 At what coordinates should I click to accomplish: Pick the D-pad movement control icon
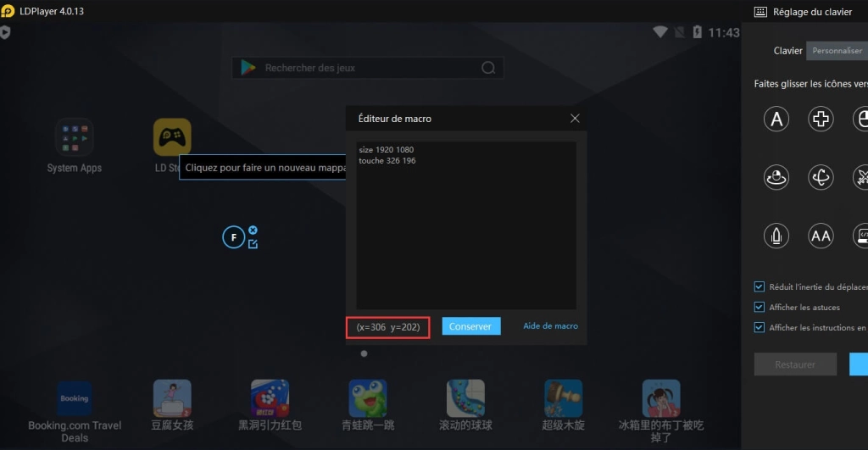pyautogui.click(x=821, y=119)
